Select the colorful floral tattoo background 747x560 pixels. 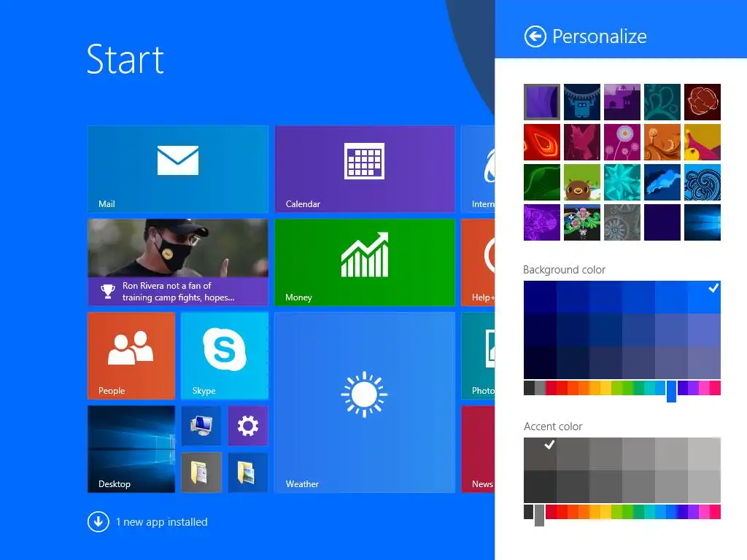point(581,222)
